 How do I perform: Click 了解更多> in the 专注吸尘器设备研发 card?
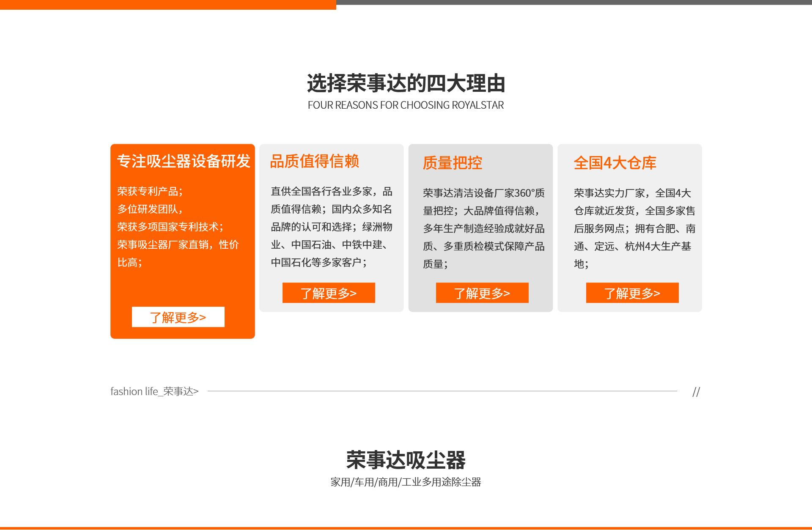(x=178, y=317)
